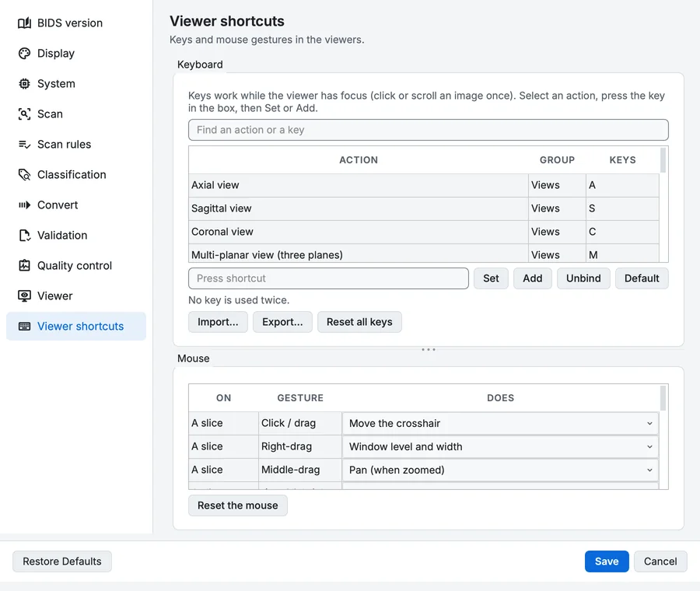Save the preferences

coord(607,561)
